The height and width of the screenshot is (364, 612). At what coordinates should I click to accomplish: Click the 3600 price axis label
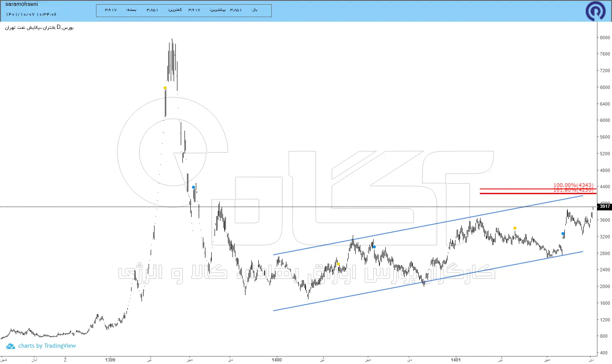click(x=604, y=220)
